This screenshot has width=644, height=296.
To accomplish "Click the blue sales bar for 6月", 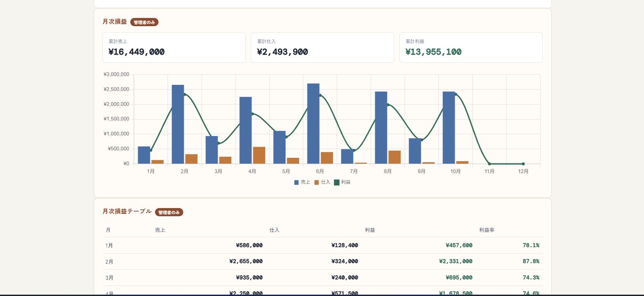I will [313, 124].
